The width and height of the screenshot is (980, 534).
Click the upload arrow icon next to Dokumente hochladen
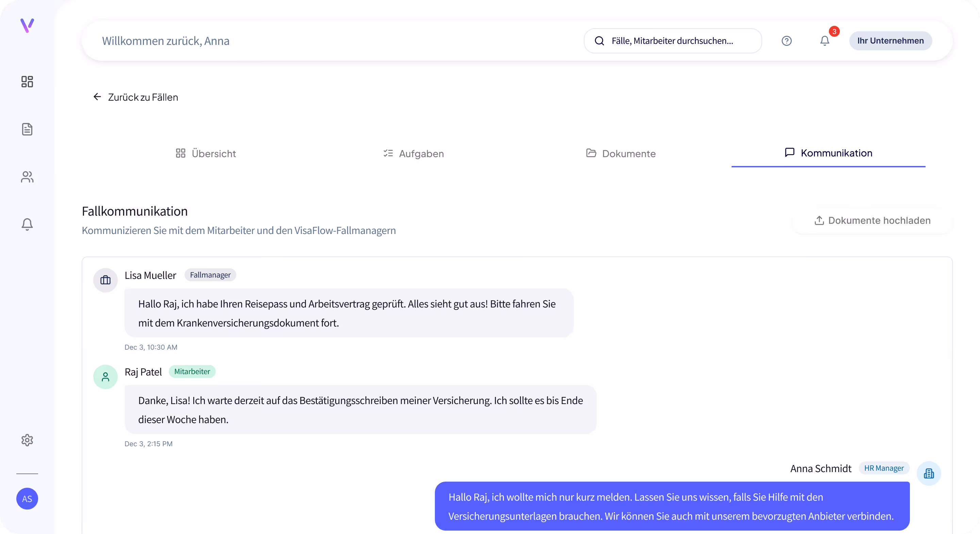[x=818, y=221]
